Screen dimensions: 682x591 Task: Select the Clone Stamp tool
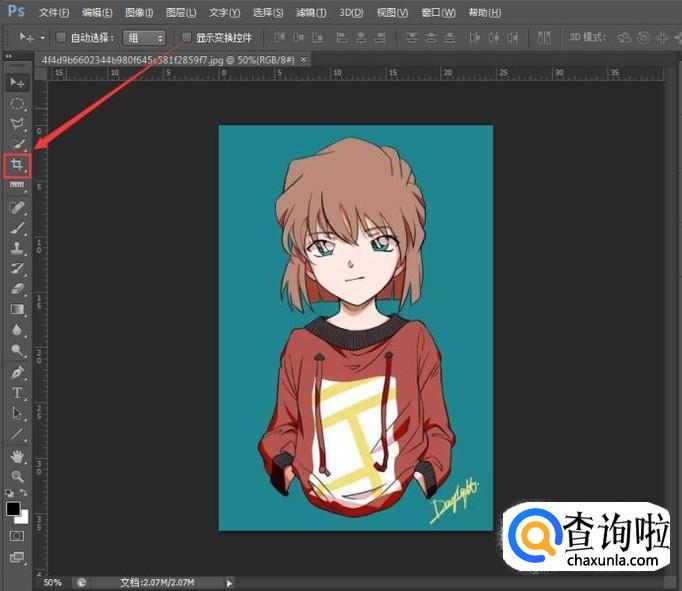point(17,248)
